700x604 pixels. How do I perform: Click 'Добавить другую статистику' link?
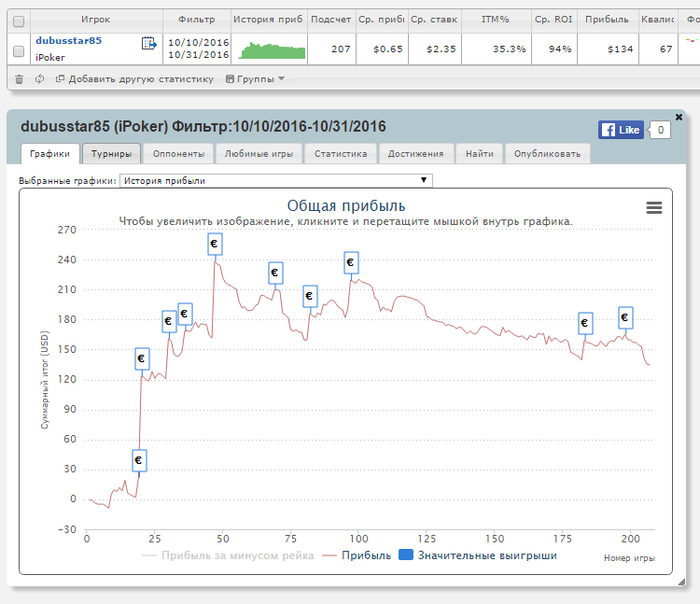coord(134,79)
